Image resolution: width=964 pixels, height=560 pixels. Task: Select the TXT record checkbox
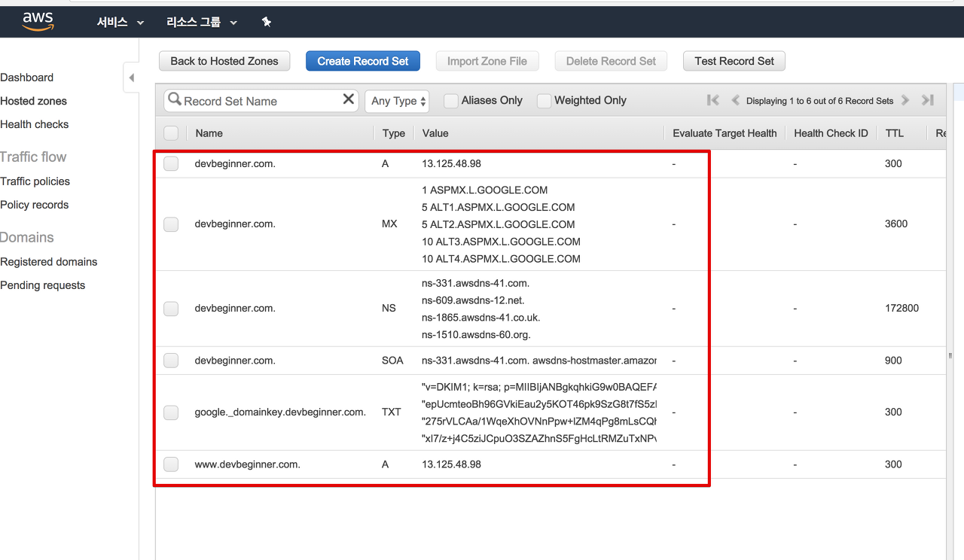tap(171, 412)
